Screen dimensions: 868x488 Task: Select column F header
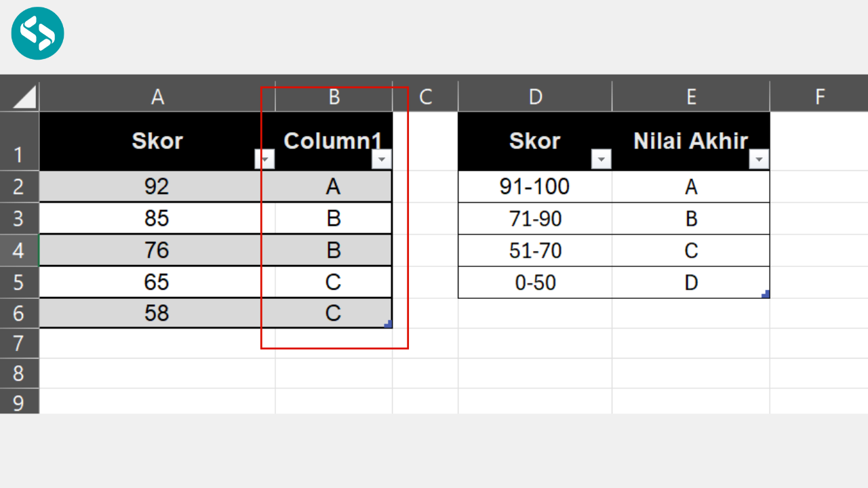coord(819,97)
